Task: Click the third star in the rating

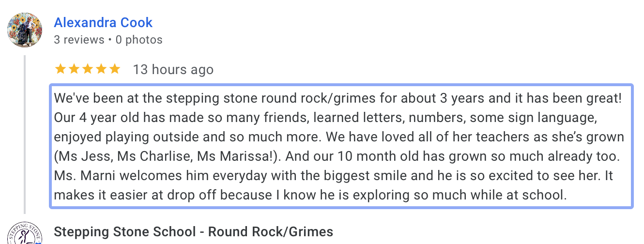Action: (88, 69)
